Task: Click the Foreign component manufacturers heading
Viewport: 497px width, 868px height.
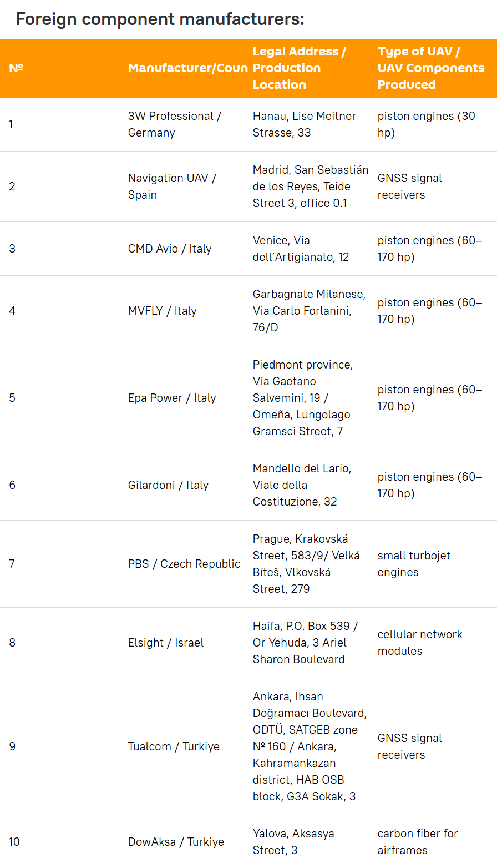Action: coord(160,19)
